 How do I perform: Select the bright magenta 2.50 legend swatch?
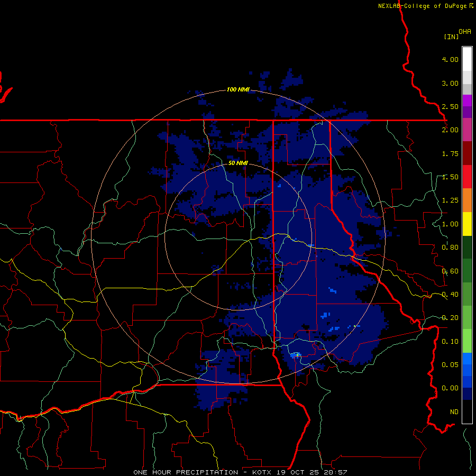coord(467,100)
